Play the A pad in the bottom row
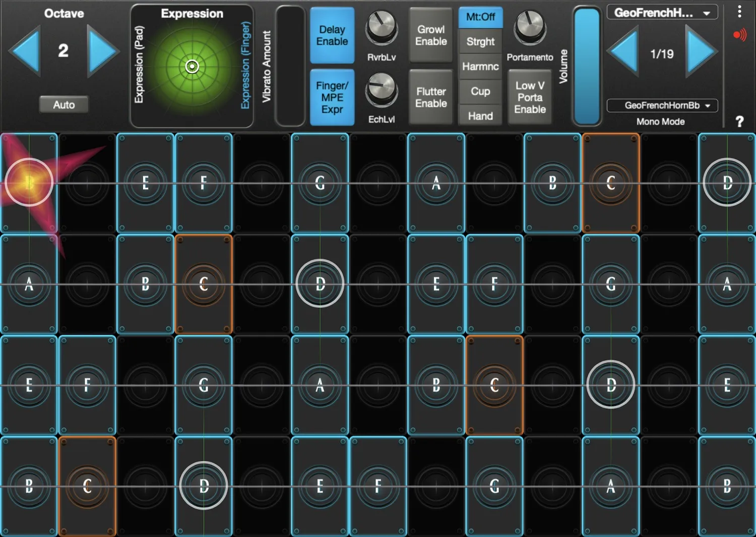 [611, 486]
